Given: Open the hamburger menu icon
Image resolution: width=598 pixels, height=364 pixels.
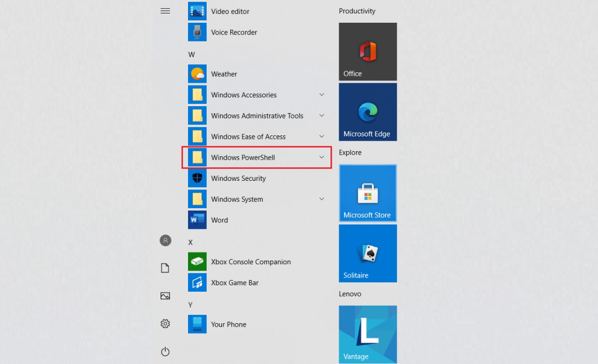Looking at the screenshot, I should (165, 11).
